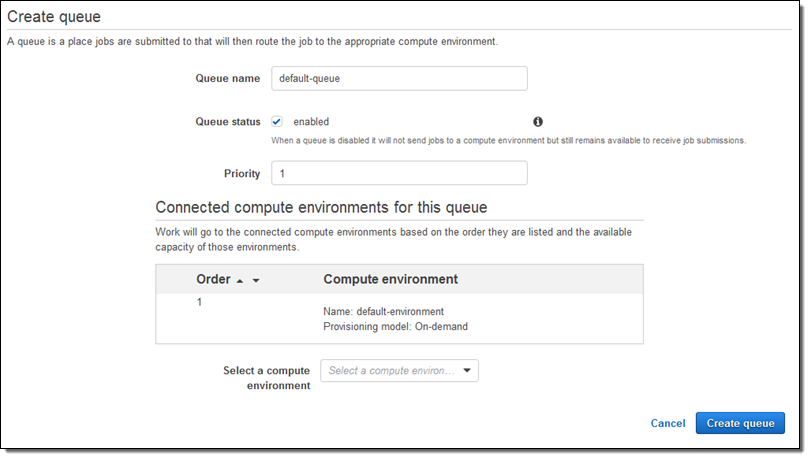Click the Create queue button
This screenshot has width=810, height=459.
click(x=740, y=423)
